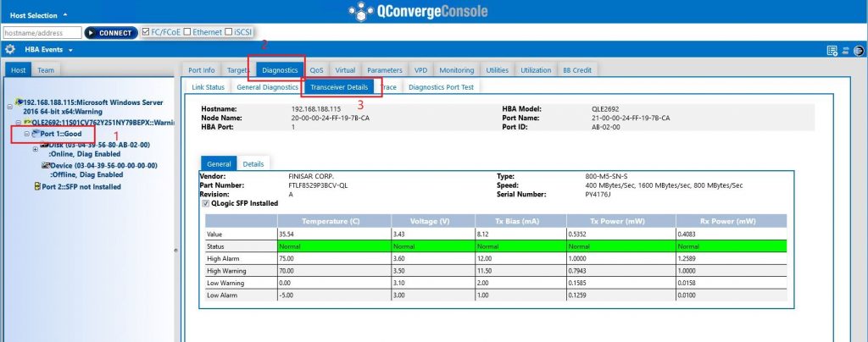Enable the Ethernet checkbox

(187, 32)
